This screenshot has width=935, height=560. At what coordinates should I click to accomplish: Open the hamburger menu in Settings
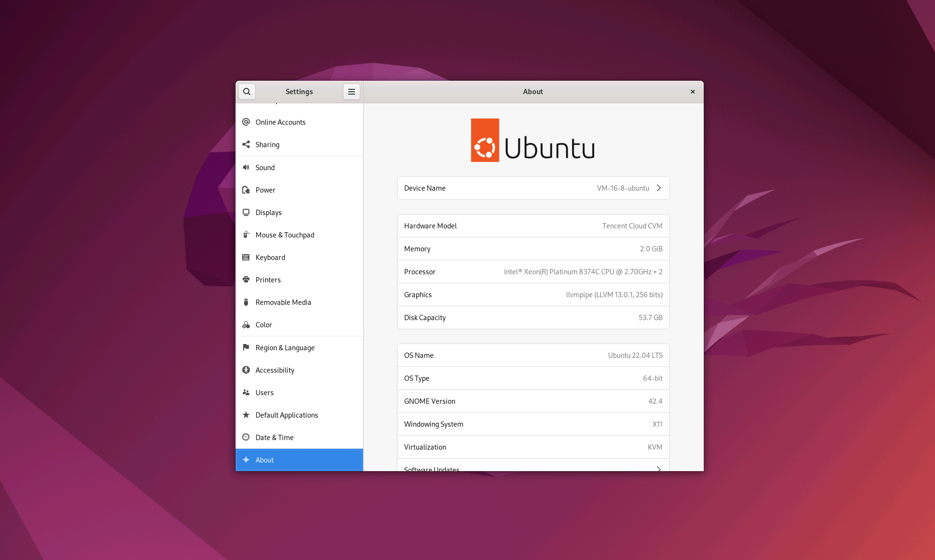click(352, 91)
